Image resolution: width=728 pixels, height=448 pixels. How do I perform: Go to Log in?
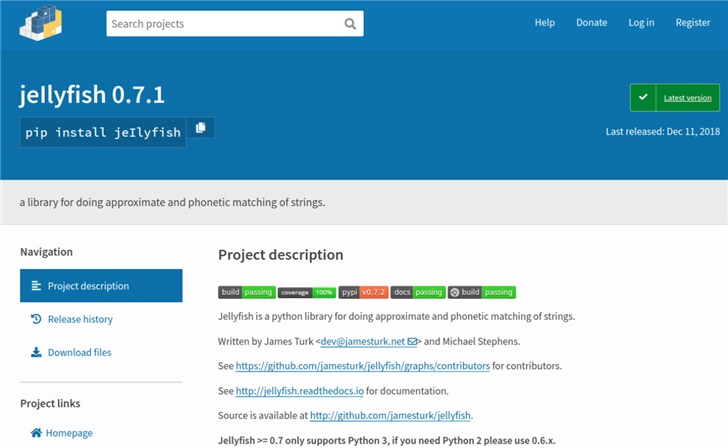[641, 22]
